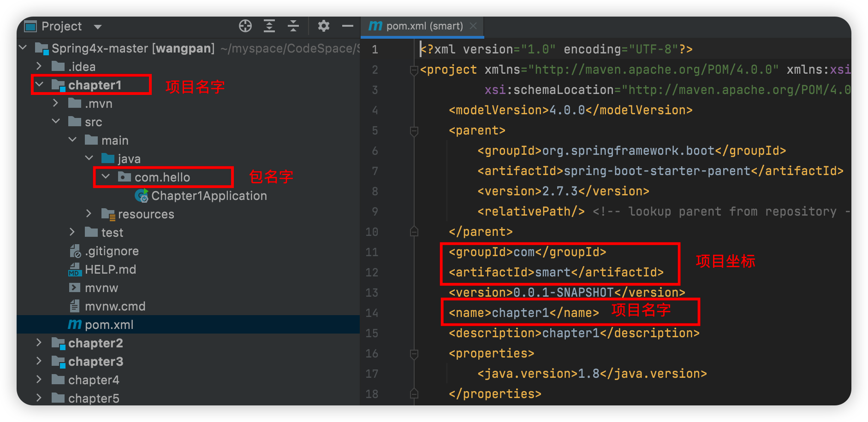Click the .gitignore file icon
This screenshot has height=422, width=868.
coord(75,251)
